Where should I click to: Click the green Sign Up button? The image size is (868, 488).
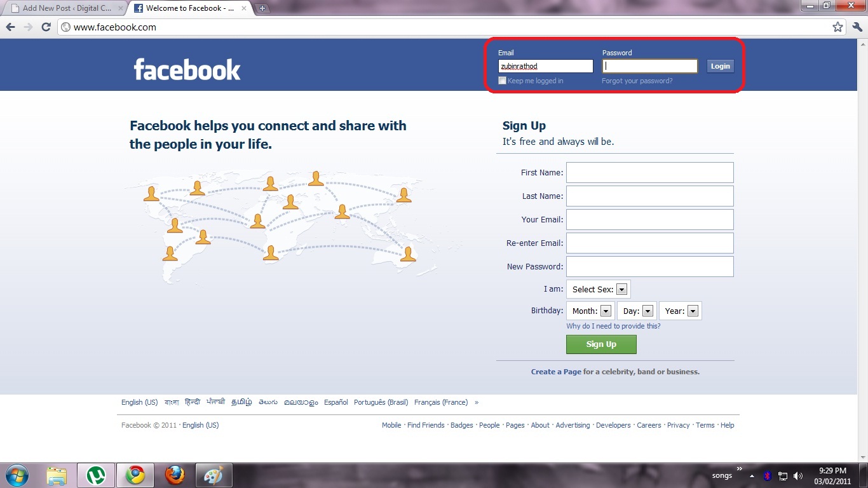pyautogui.click(x=601, y=344)
